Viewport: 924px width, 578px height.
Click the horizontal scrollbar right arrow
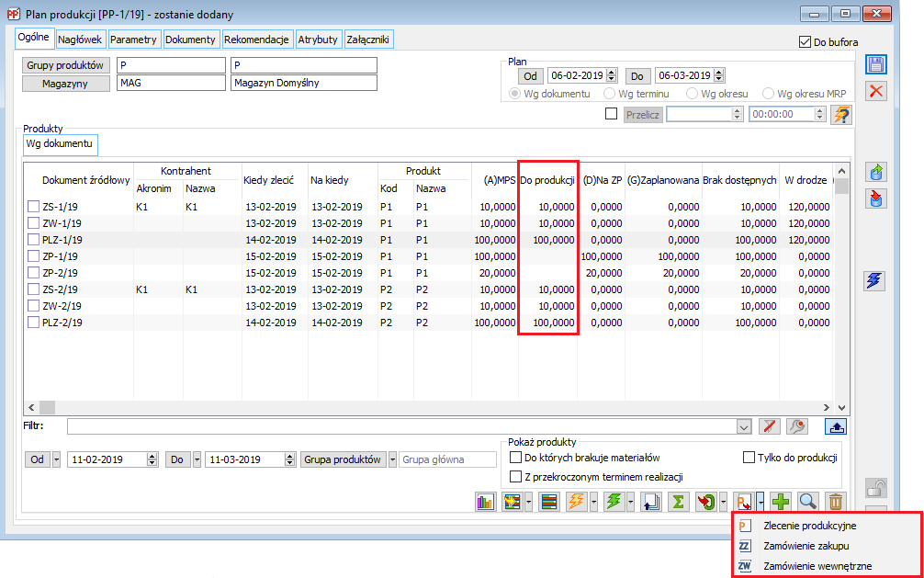pyautogui.click(x=827, y=408)
